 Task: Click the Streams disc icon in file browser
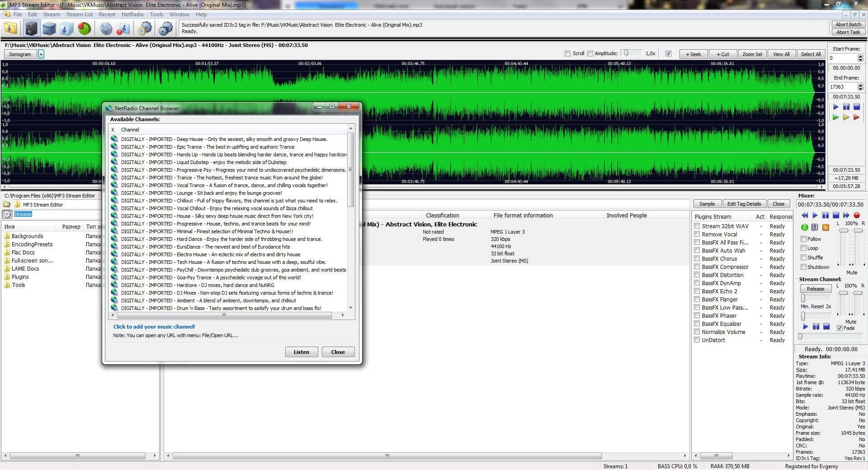click(x=7, y=214)
